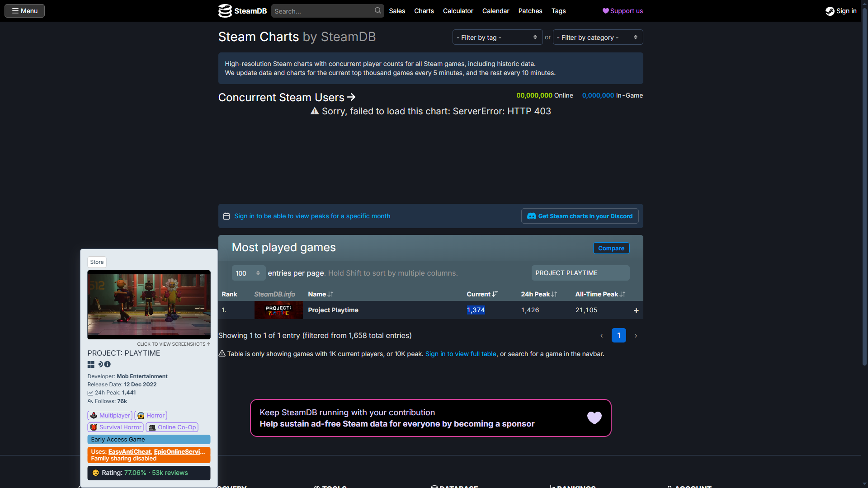Click the search magnifier icon
This screenshot has height=488, width=868.
click(378, 11)
